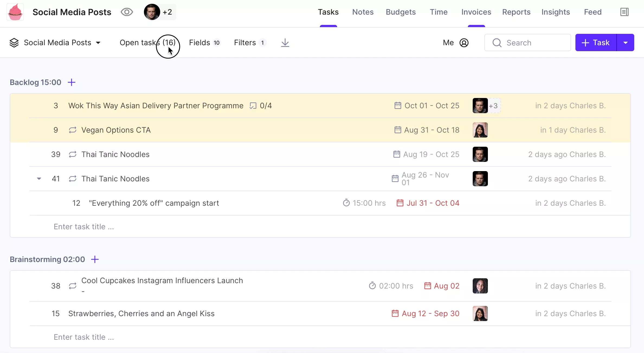Image resolution: width=644 pixels, height=353 pixels.
Task: Open the Feed tab
Action: click(593, 12)
